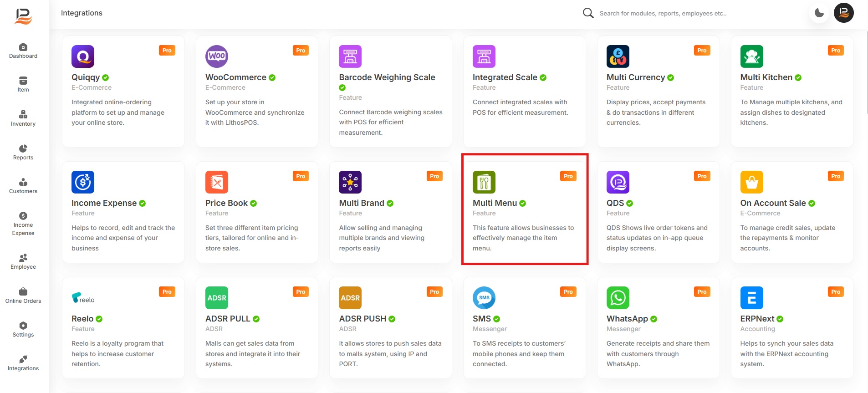The width and height of the screenshot is (868, 393).
Task: Click the Income Expense card title
Action: [104, 203]
